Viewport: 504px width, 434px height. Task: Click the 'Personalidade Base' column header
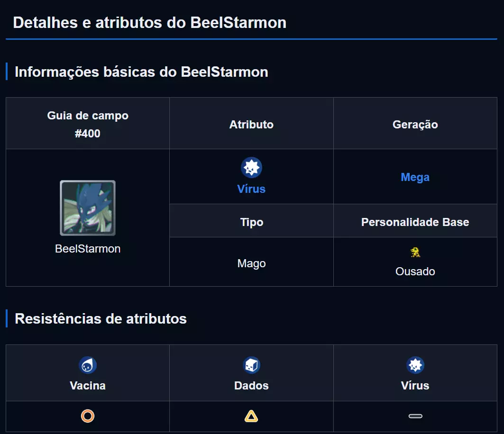[x=415, y=222]
